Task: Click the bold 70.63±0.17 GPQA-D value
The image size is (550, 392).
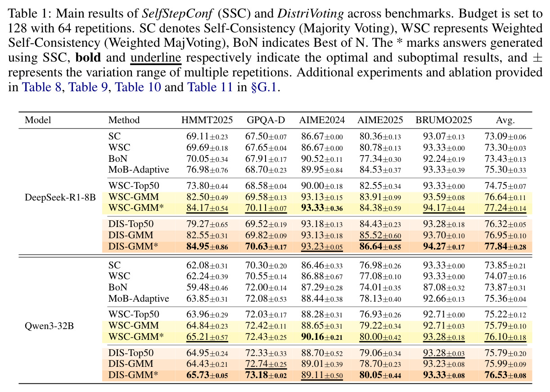Action: 266,247
